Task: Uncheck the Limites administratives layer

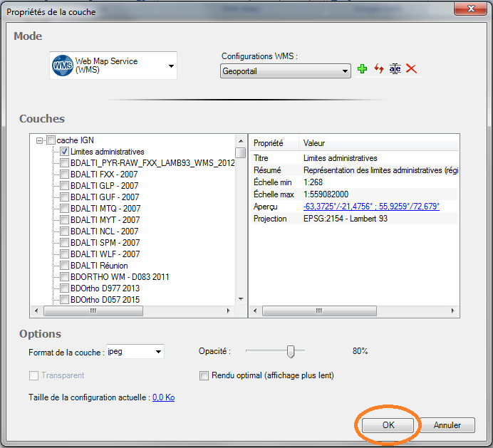Action: (x=64, y=152)
